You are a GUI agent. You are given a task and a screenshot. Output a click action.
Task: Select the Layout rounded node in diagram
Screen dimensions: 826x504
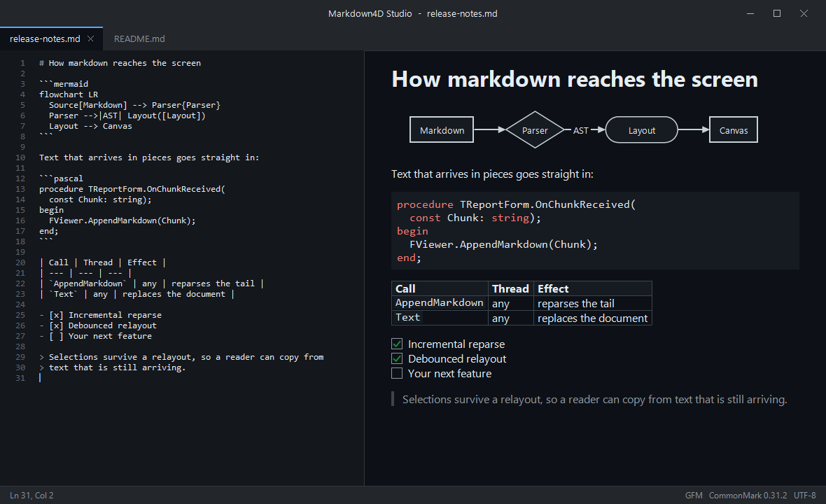pyautogui.click(x=642, y=130)
